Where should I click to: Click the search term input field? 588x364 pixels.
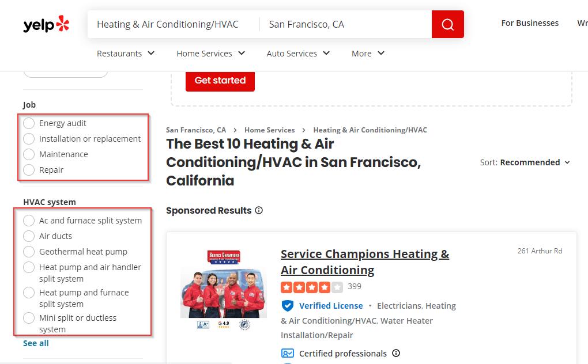[173, 24]
